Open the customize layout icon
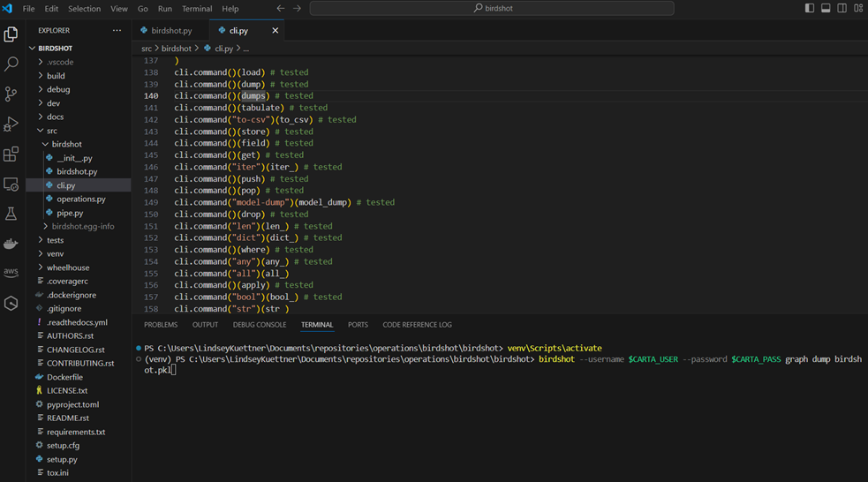868x482 pixels. (858, 8)
